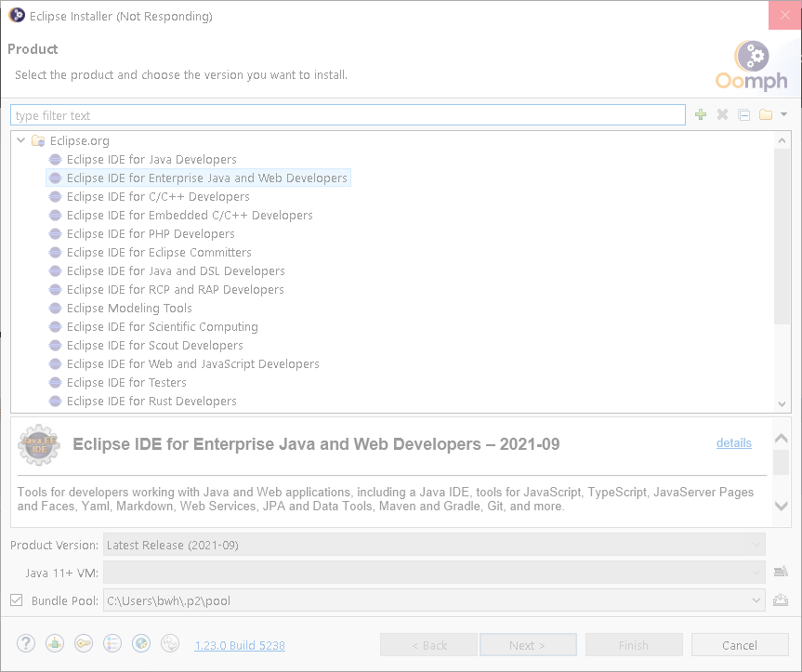Open the 1.23.0 Build 5238 link
Image resolution: width=802 pixels, height=672 pixels.
tap(240, 645)
